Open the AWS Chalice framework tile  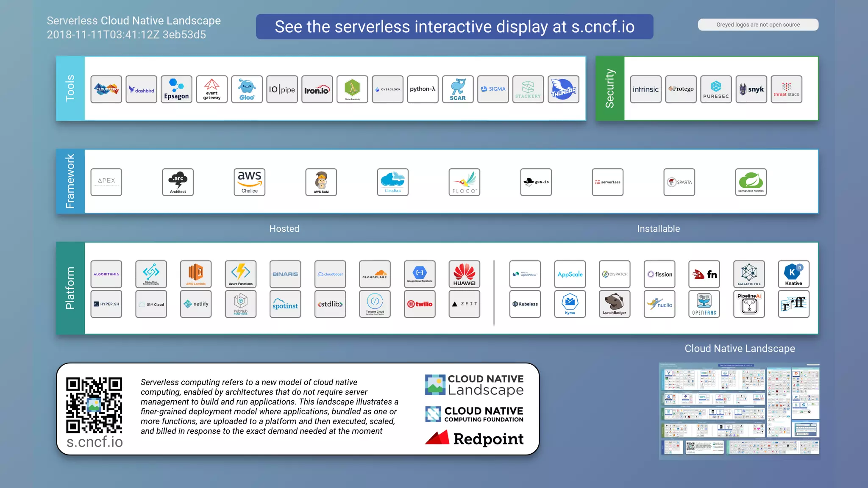(249, 182)
